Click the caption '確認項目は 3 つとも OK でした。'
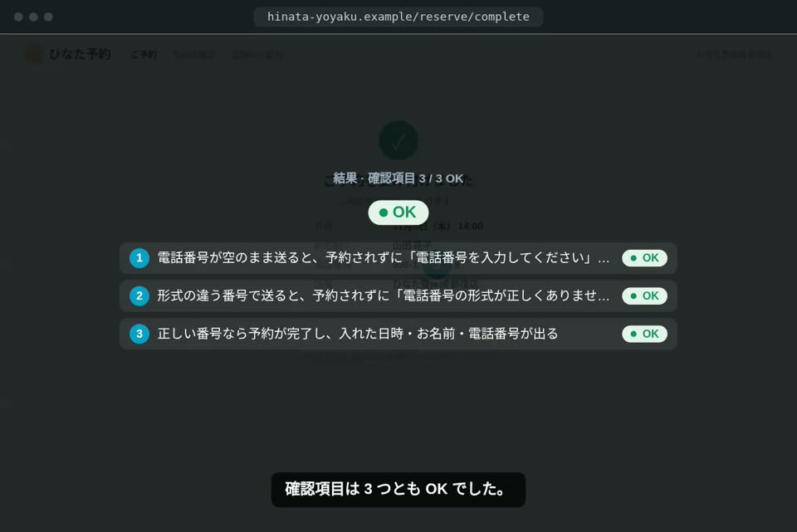 (398, 489)
